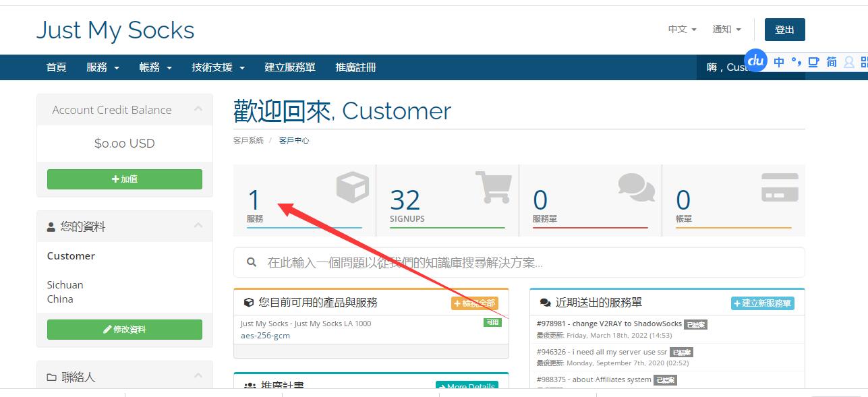The height and width of the screenshot is (397, 868).
Task: Toggle the punctuation width icon on IME bar
Action: click(x=799, y=61)
